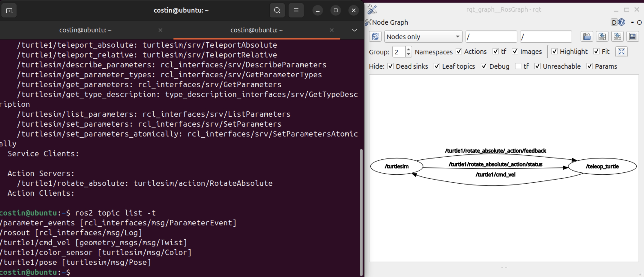Open the terminal hamburger menu
The width and height of the screenshot is (644, 277).
tap(296, 10)
